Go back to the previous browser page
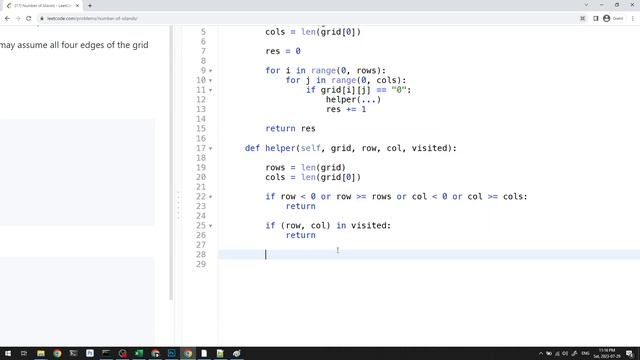640x360 pixels. (x=7, y=18)
